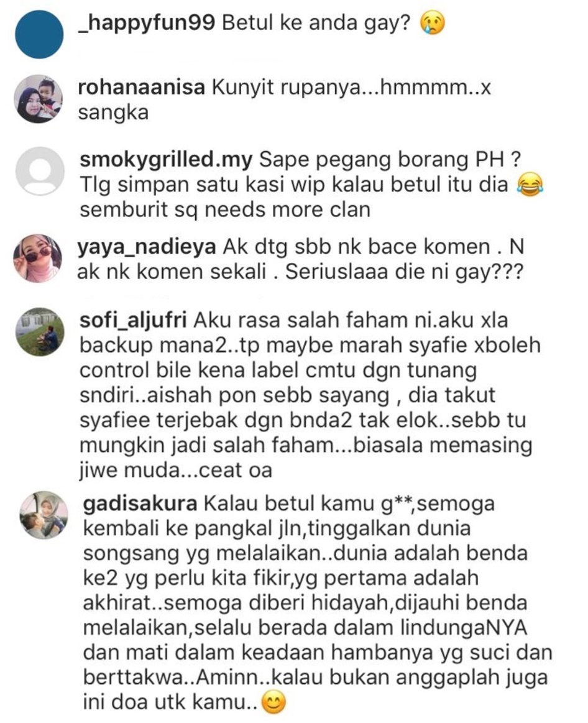This screenshot has width=588, height=723.
Task: Tap the smiling emoji ending gadisakura's comment
Action: coord(274,704)
